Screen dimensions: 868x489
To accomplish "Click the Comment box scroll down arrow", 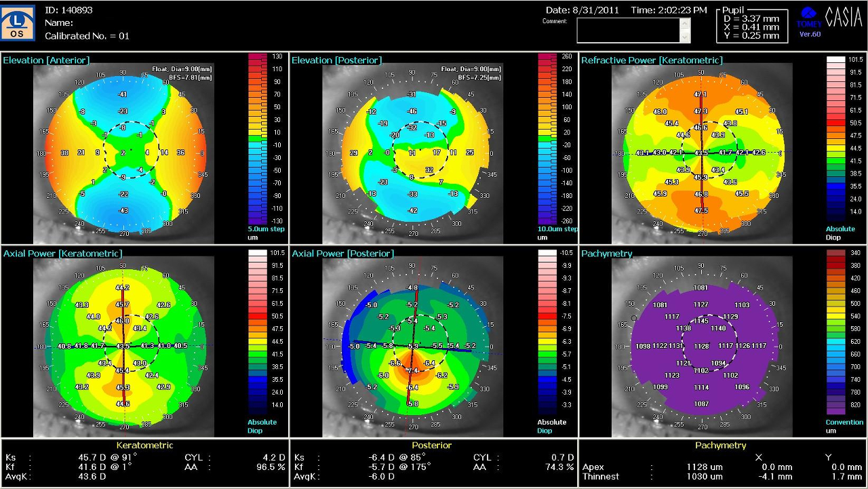I will click(x=685, y=38).
